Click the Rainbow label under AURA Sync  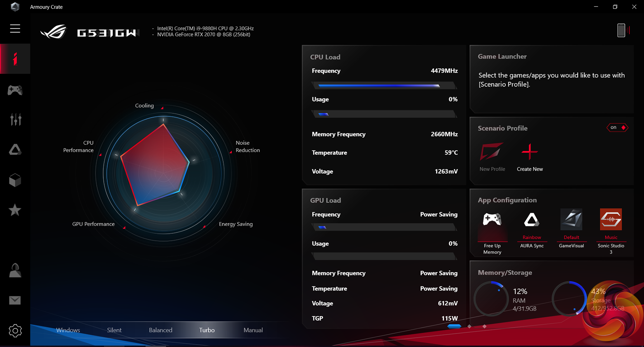pos(532,237)
